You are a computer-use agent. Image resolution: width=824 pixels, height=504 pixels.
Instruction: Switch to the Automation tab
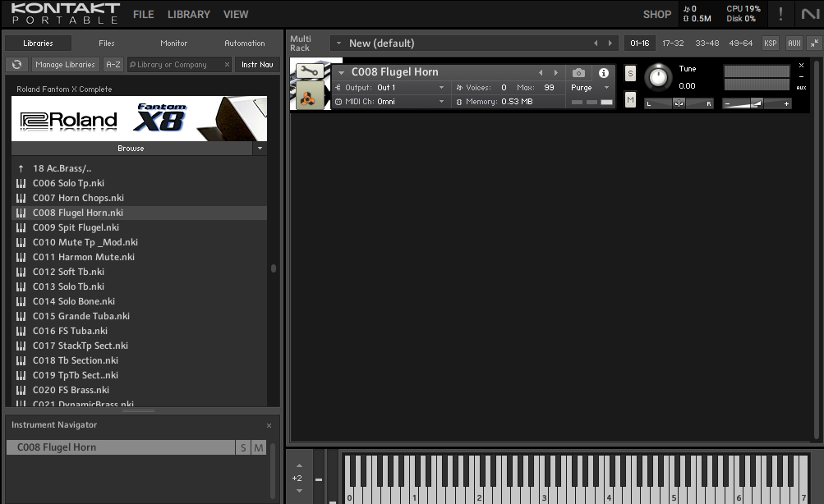point(245,43)
